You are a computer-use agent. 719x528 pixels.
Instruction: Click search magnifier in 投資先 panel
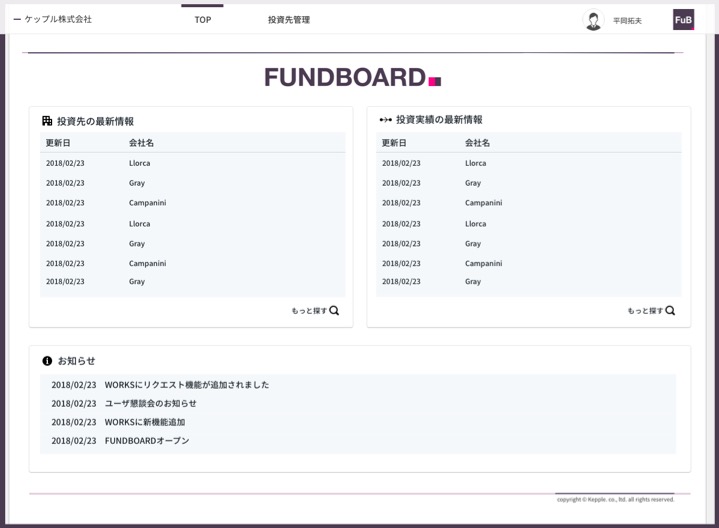(334, 311)
